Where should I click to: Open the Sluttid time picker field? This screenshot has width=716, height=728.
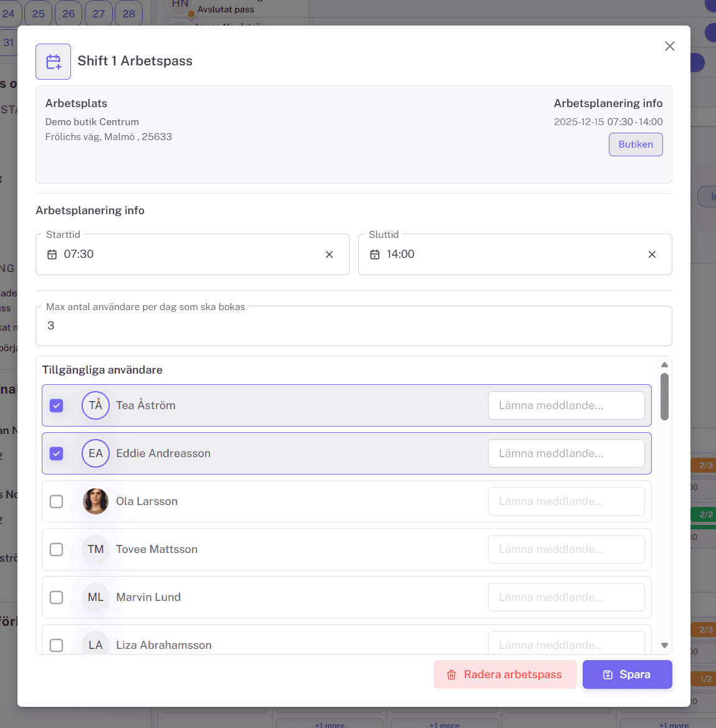pos(511,255)
